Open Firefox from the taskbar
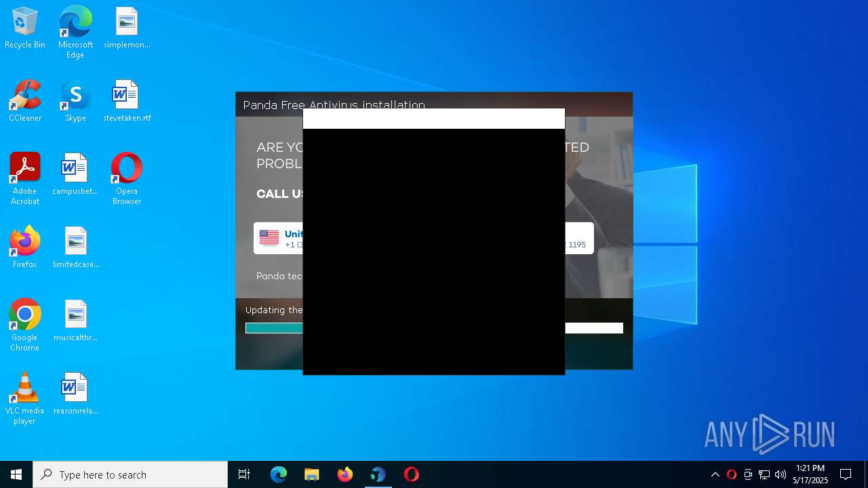868x488 pixels. (x=345, y=474)
